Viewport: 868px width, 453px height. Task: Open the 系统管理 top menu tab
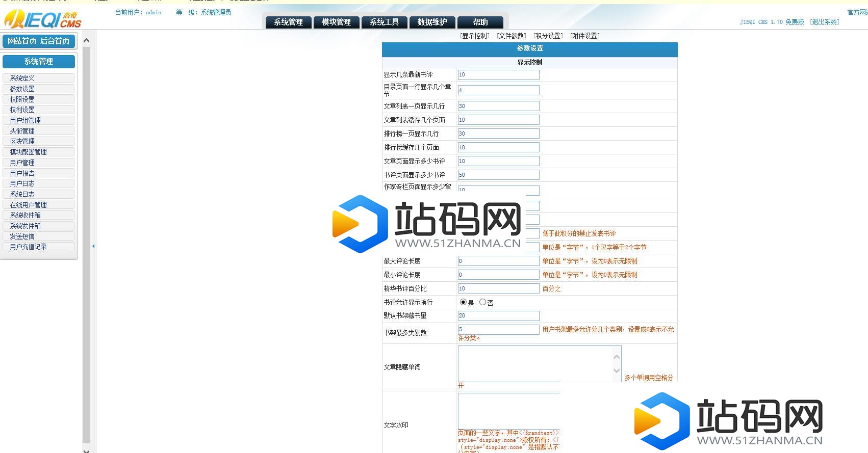pyautogui.click(x=289, y=22)
